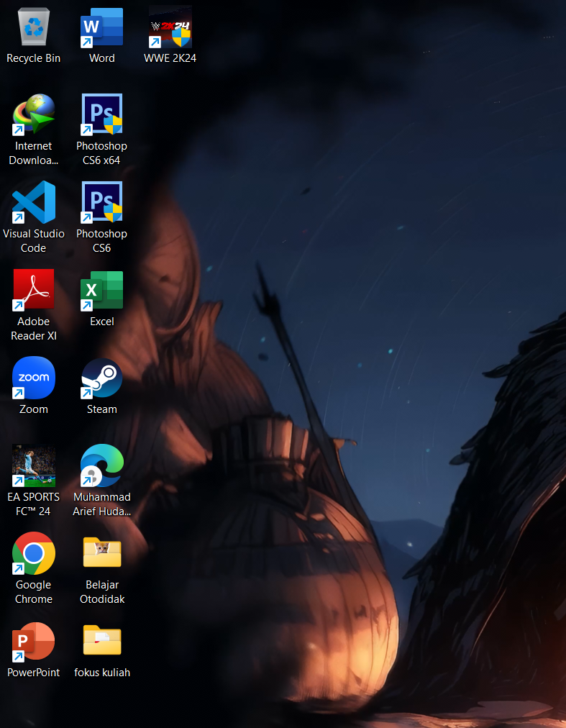Select the Photoshop CS6 shortcut icon
566x728 pixels.
(101, 203)
